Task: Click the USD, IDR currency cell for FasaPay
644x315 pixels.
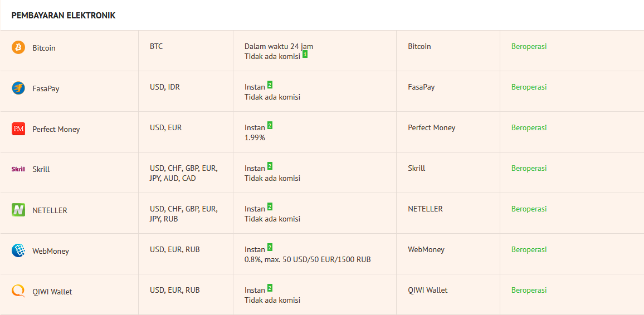Action: click(164, 87)
